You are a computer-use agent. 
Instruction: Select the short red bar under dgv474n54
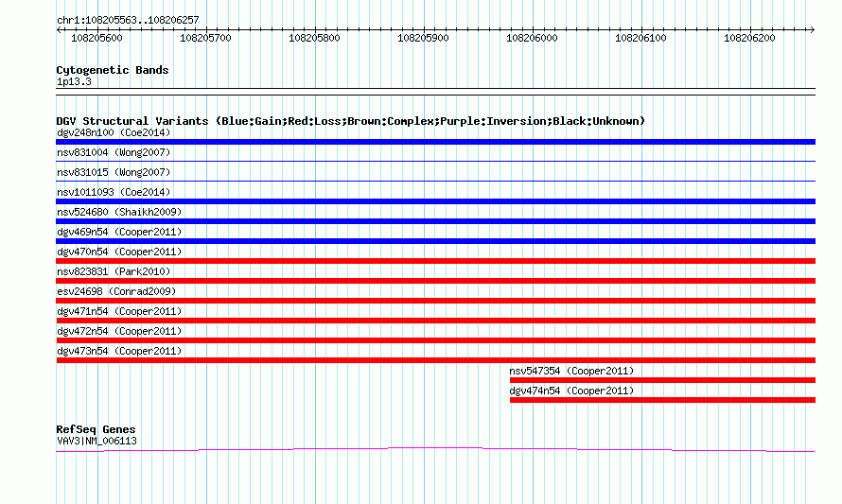(662, 400)
